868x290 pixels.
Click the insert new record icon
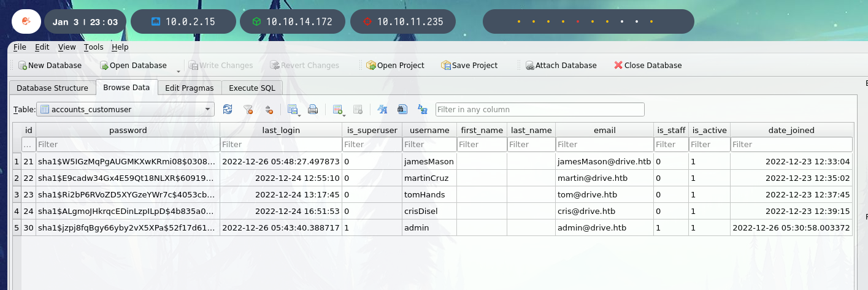pyautogui.click(x=337, y=110)
